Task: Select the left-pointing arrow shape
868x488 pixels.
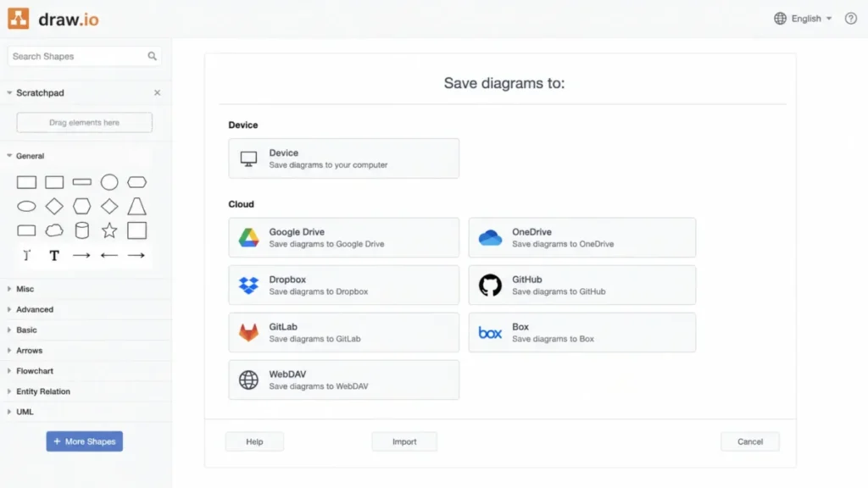Action: point(109,255)
